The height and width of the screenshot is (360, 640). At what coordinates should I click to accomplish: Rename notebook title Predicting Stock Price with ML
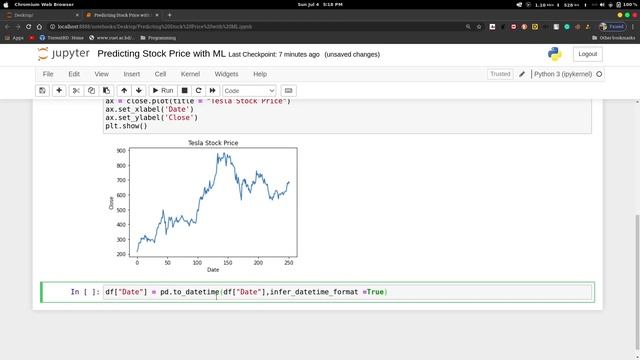point(161,54)
